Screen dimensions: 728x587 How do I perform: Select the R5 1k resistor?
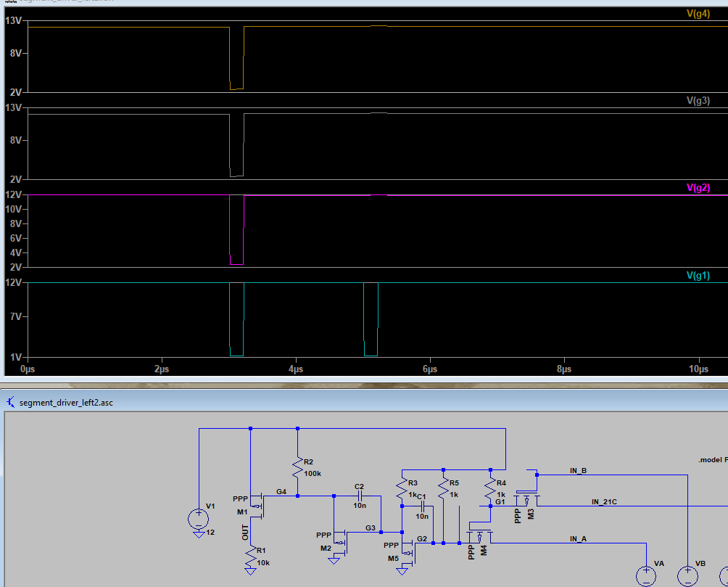[443, 489]
